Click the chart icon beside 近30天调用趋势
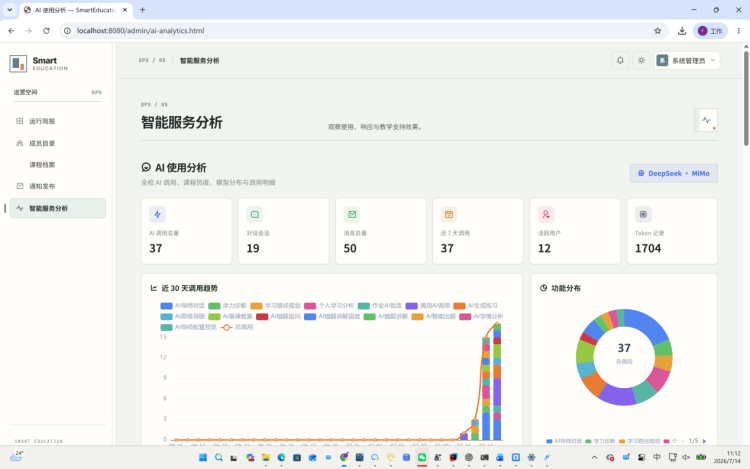 154,288
